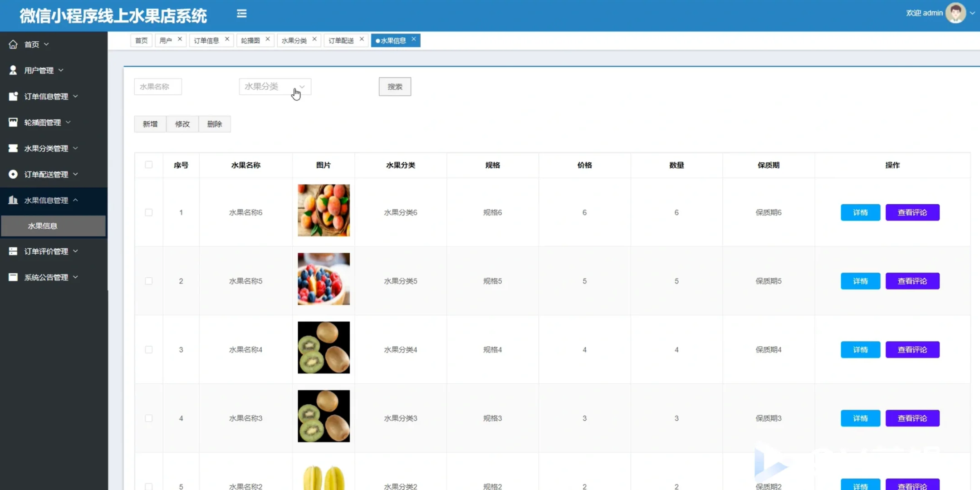
Task: Open the 水果分类 category dropdown
Action: [x=274, y=86]
